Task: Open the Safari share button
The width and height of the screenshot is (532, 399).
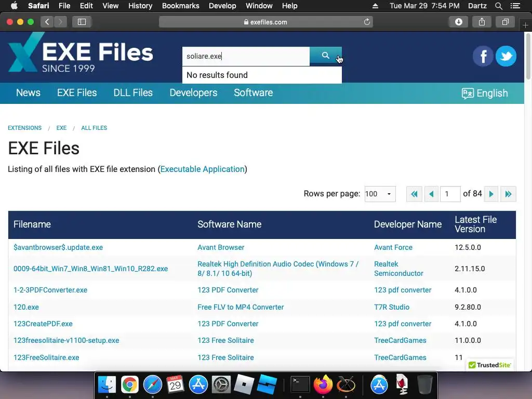Action: 482,22
